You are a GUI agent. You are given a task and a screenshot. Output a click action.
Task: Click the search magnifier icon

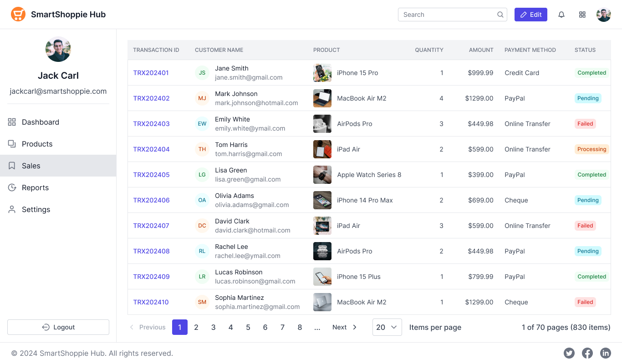pyautogui.click(x=500, y=15)
